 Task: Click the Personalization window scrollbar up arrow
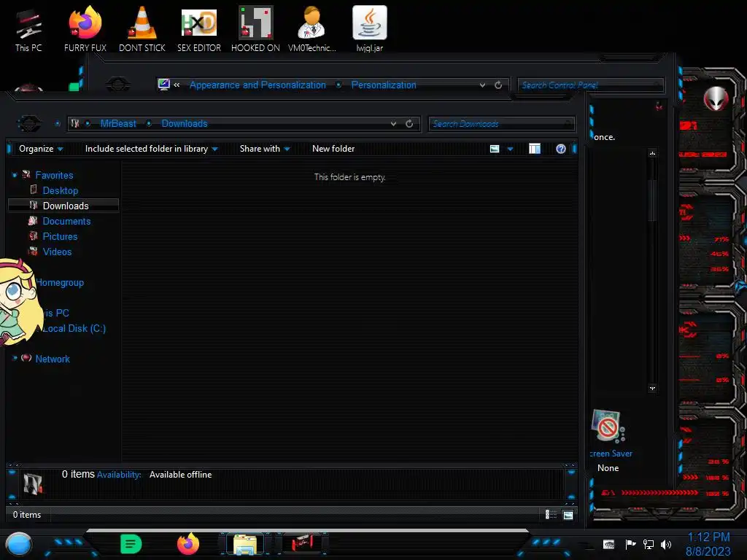point(652,153)
